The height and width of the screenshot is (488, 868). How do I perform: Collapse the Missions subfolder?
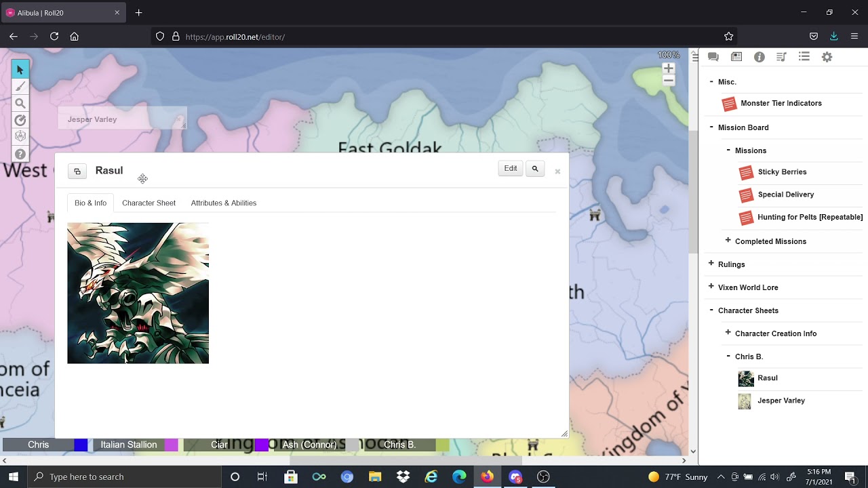(x=728, y=150)
